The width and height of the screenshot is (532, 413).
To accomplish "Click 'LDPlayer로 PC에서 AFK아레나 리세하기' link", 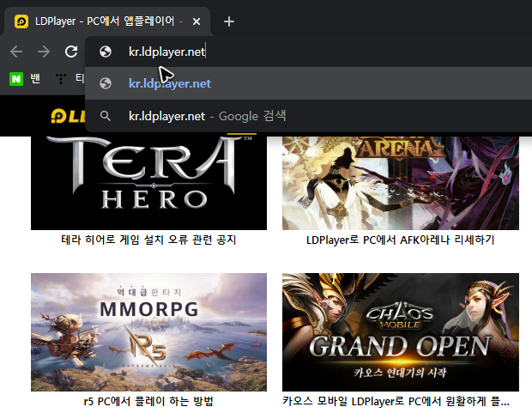I will click(x=401, y=240).
